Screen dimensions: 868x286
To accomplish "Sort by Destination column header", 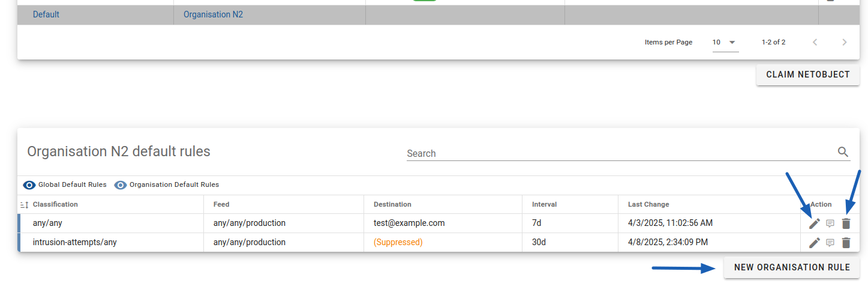I will point(392,204).
